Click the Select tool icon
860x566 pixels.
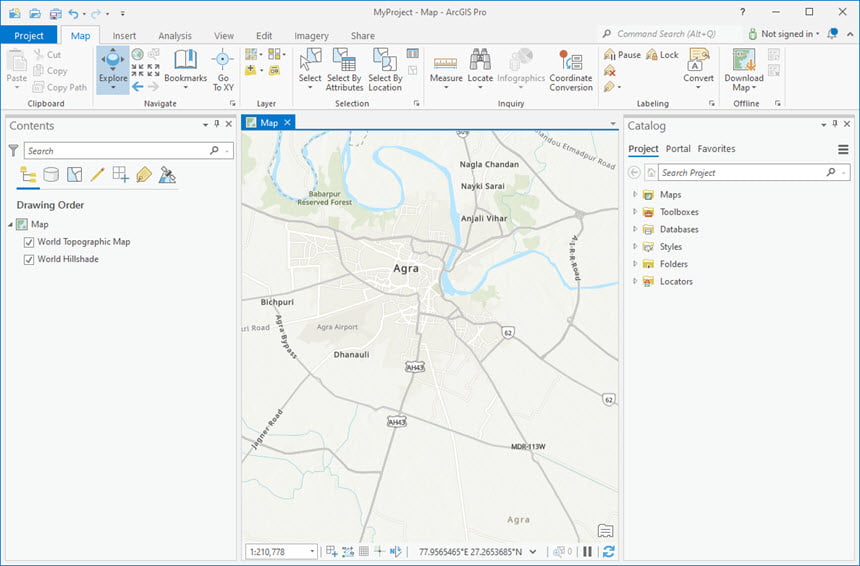click(310, 60)
